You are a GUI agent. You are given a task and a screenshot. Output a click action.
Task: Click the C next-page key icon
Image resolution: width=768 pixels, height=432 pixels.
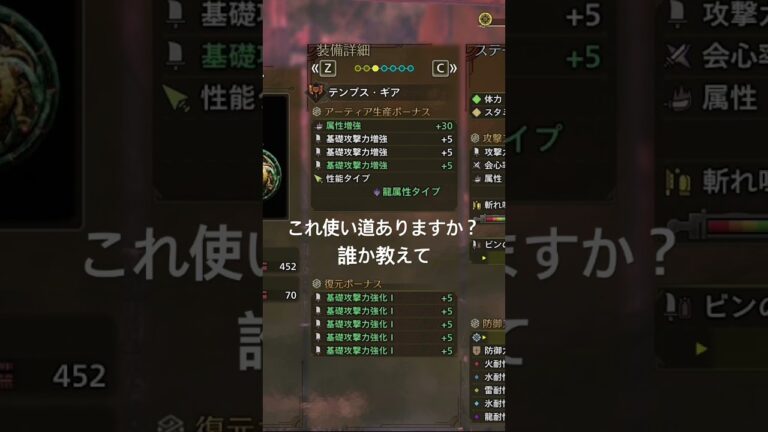pos(440,69)
